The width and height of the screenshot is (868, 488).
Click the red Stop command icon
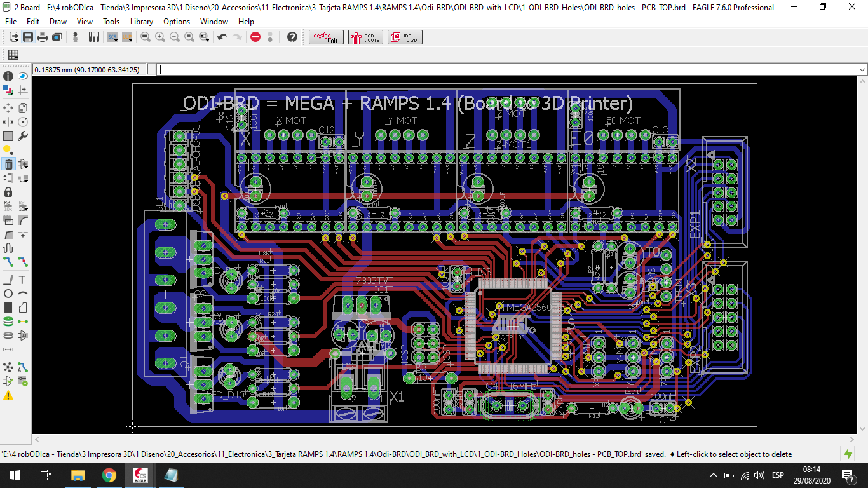coord(255,37)
